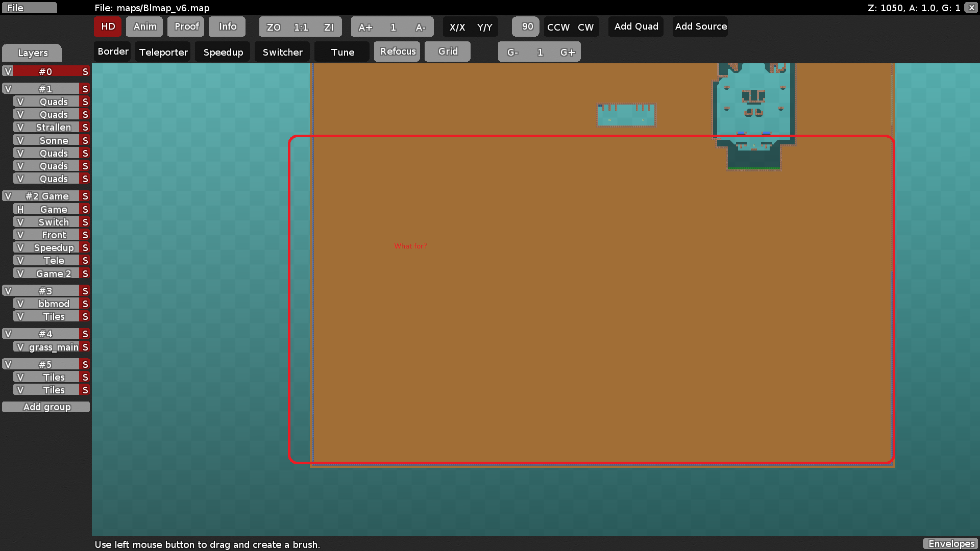This screenshot has width=980, height=551.
Task: Rotate the brush clockwise with CW
Action: pyautogui.click(x=586, y=27)
